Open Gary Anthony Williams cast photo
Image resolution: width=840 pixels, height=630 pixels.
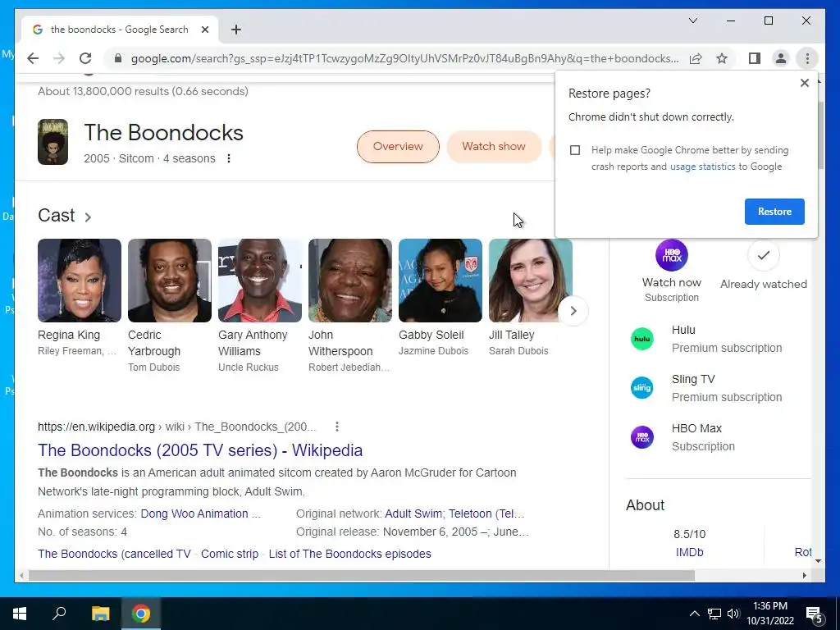pyautogui.click(x=260, y=281)
